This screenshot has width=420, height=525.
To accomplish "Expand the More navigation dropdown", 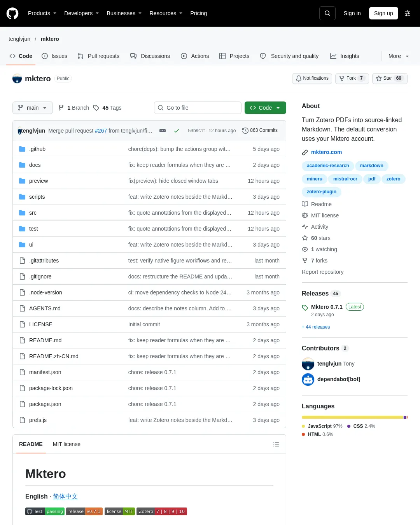I will [x=398, y=56].
